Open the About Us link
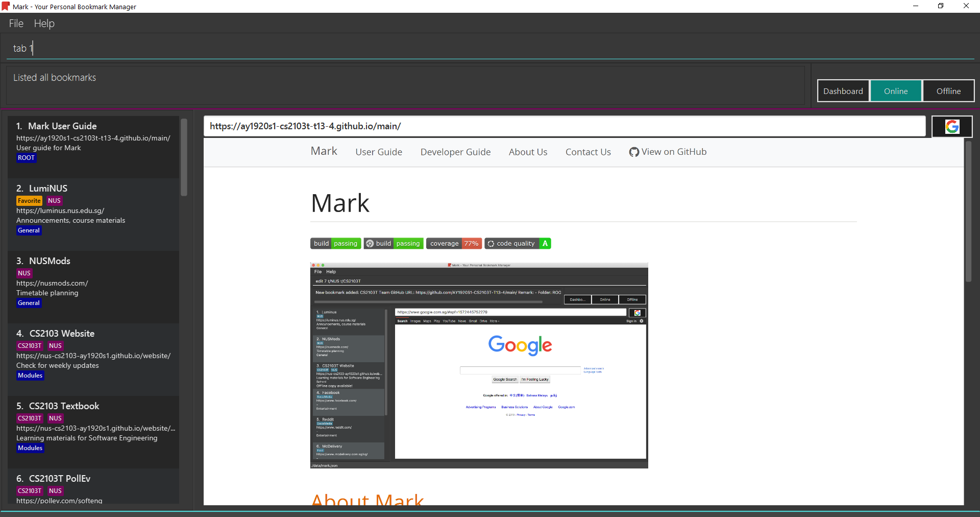980x517 pixels. pos(528,152)
